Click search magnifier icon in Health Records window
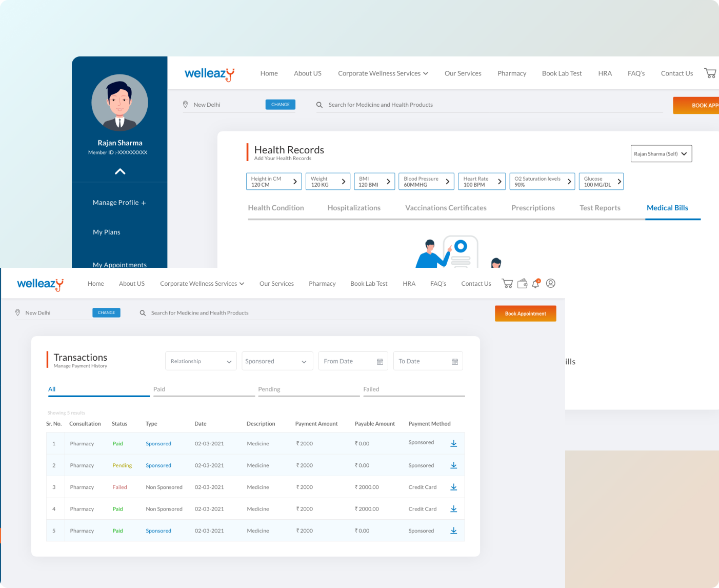Image resolution: width=719 pixels, height=588 pixels. (319, 105)
